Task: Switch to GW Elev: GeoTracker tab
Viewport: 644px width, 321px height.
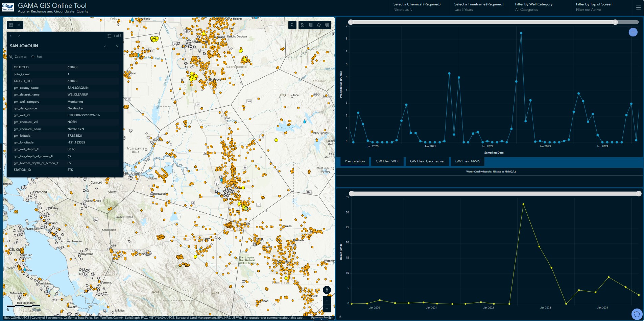Action: [x=427, y=161]
